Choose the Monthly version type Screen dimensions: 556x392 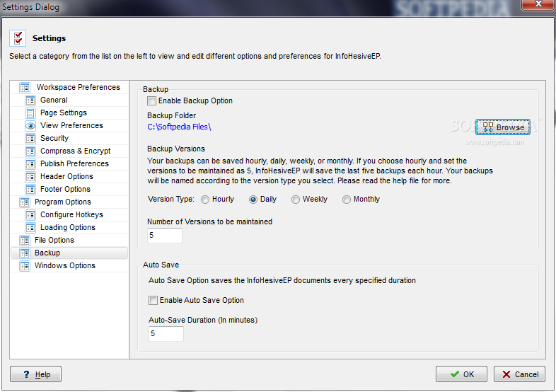click(347, 200)
